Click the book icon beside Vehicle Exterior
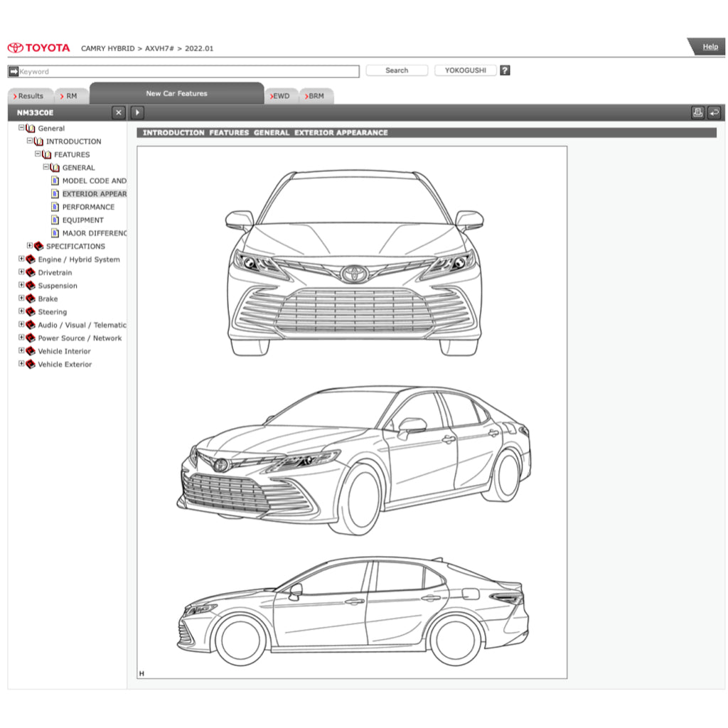The height and width of the screenshot is (728, 728). pos(30,364)
